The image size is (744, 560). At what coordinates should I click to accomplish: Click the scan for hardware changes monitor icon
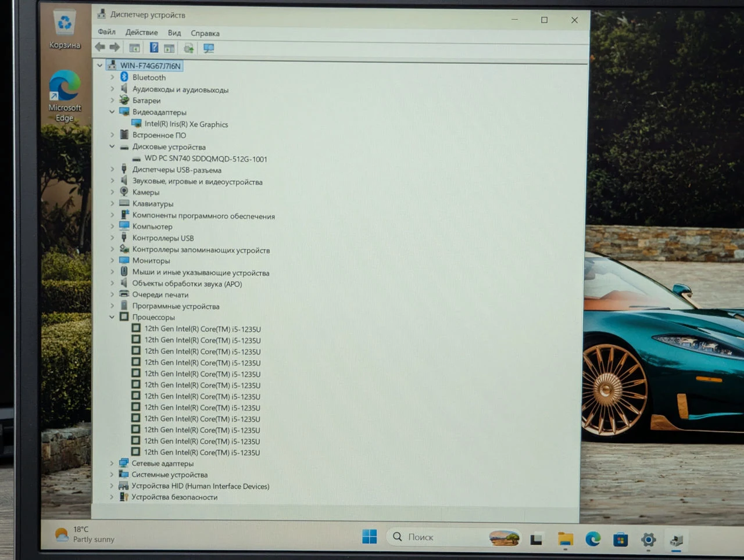point(209,49)
